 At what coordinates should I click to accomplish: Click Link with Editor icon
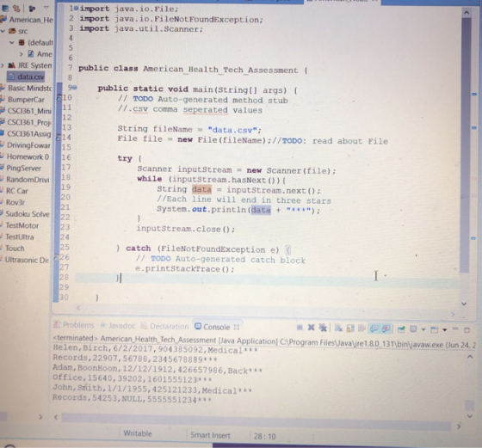[x=16, y=9]
